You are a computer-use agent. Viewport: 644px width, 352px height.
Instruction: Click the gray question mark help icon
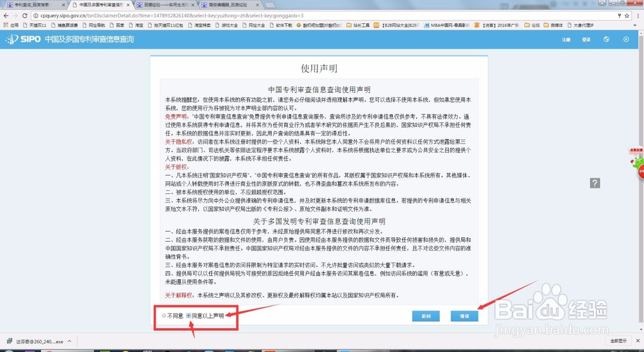coord(595,183)
